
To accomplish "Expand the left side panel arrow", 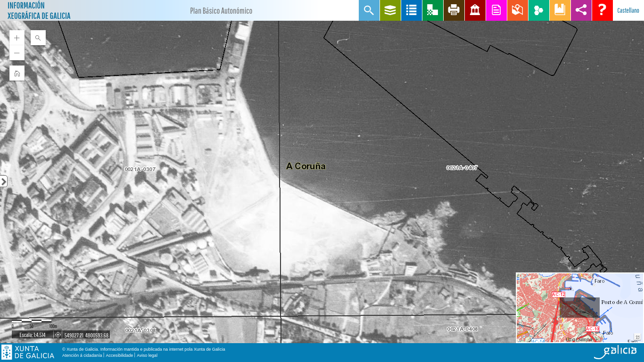I will point(3,181).
